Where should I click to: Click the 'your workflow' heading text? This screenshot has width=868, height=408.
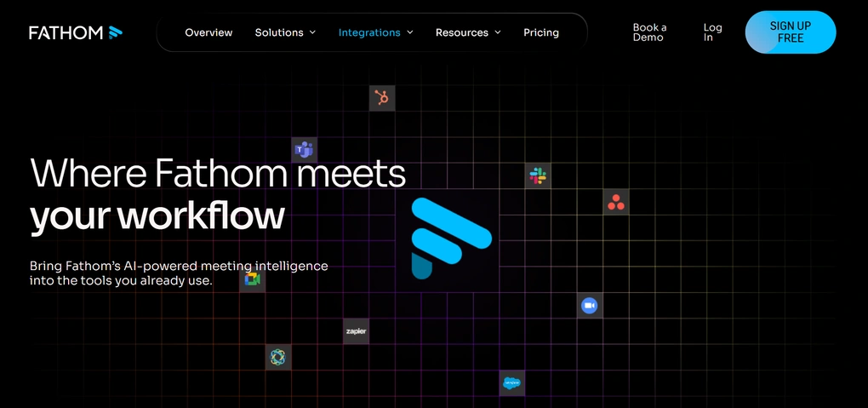[x=157, y=216]
